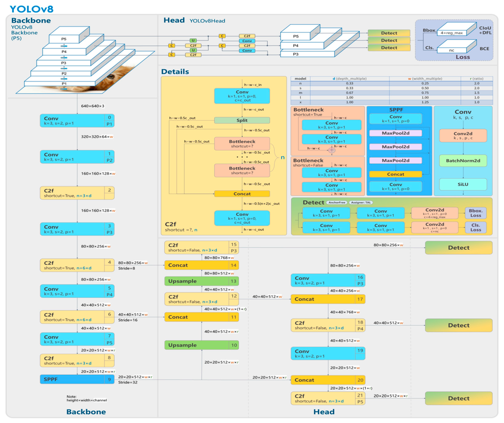Click the Bbox. Loss box in Detect
The height and width of the screenshot is (423, 504).
[x=475, y=213]
